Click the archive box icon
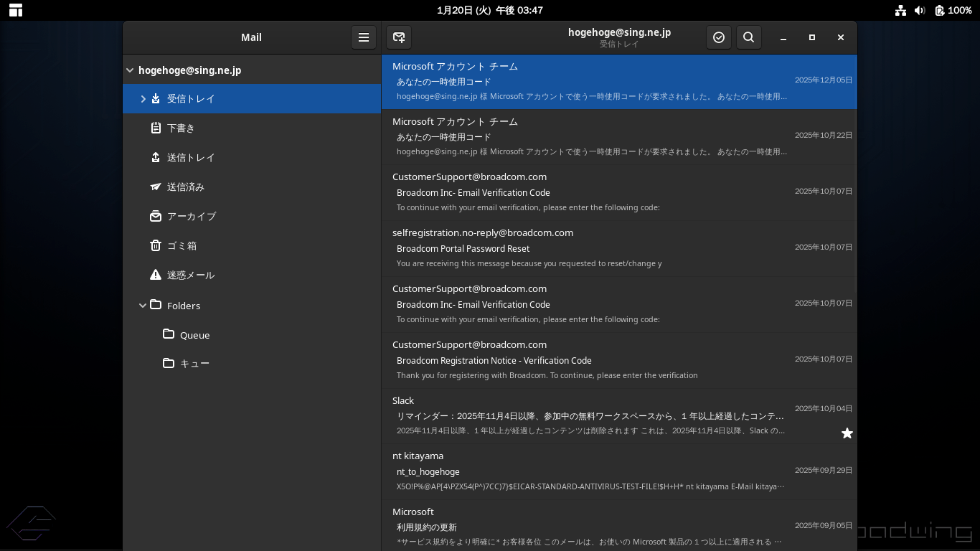This screenshot has width=980, height=551. tap(156, 216)
